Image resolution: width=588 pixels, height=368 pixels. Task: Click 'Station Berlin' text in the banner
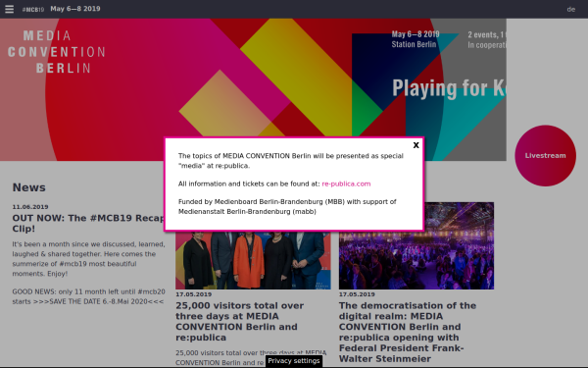[414, 44]
